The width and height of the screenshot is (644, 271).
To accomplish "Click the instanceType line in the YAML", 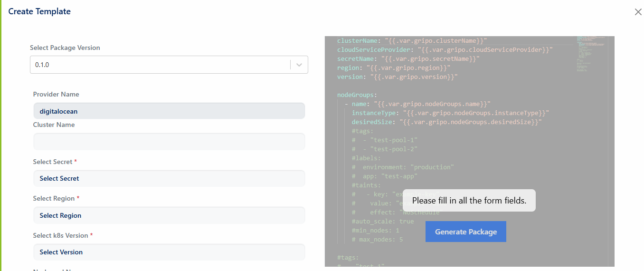I will click(450, 113).
